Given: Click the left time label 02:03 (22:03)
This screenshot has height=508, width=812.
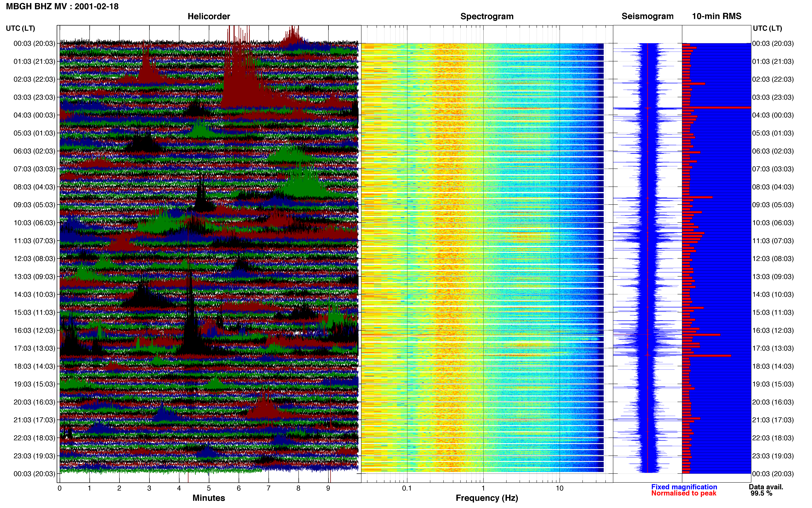Looking at the screenshot, I should (x=34, y=79).
